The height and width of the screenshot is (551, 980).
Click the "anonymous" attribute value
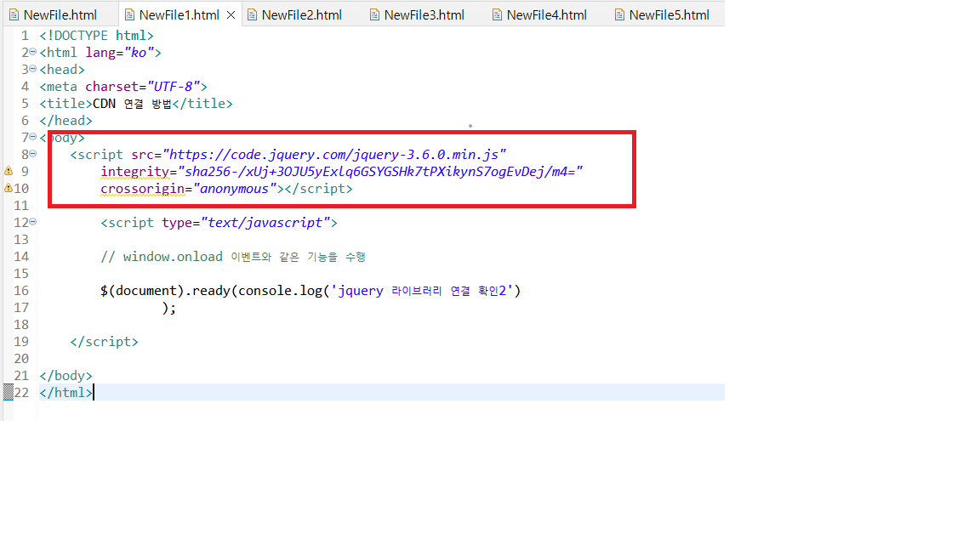pyautogui.click(x=235, y=189)
